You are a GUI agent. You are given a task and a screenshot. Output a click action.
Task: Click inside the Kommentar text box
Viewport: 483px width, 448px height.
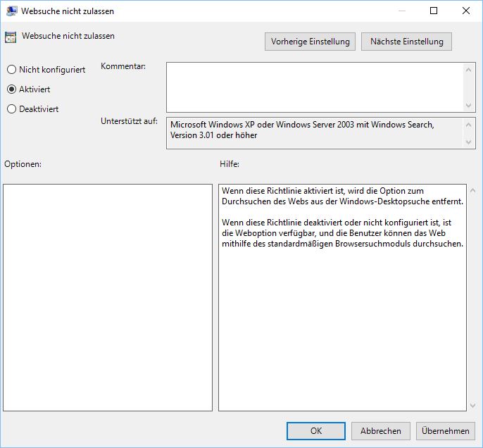pyautogui.click(x=314, y=87)
